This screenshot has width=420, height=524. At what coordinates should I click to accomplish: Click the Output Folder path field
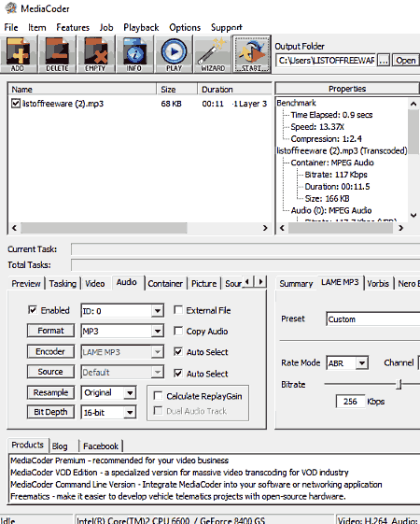[x=326, y=61]
